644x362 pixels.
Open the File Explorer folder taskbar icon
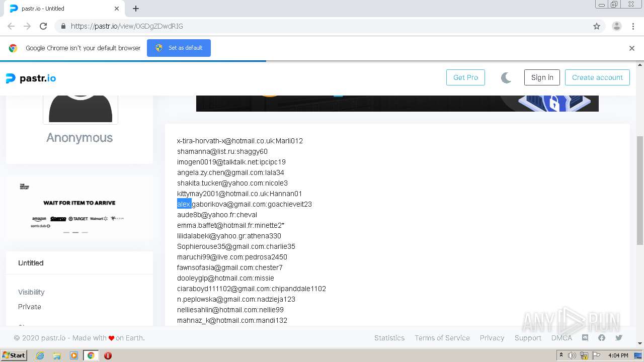coord(57,355)
